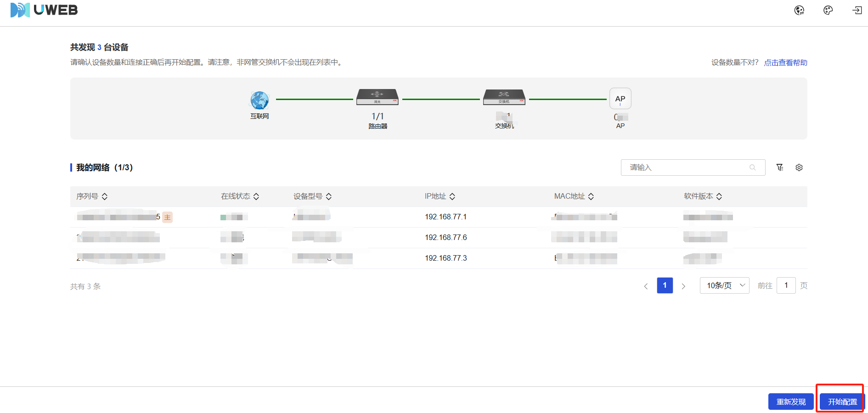Sort table by 在线状态 column
This screenshot has width=868, height=413.
coord(256,196)
